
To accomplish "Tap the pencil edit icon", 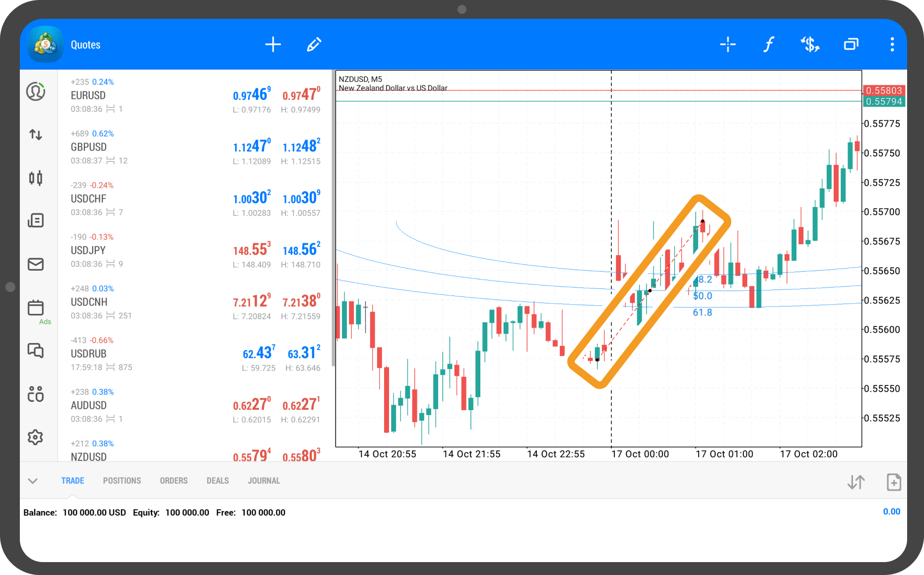I will (314, 45).
